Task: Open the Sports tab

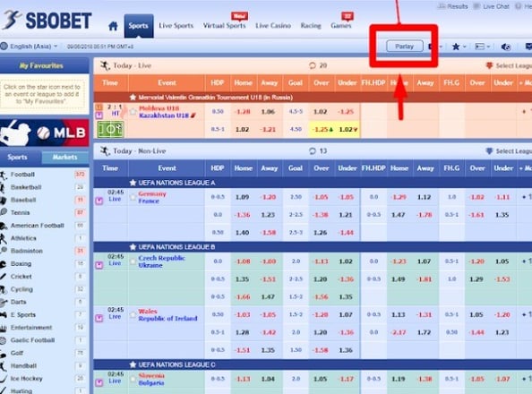Action: pos(139,26)
